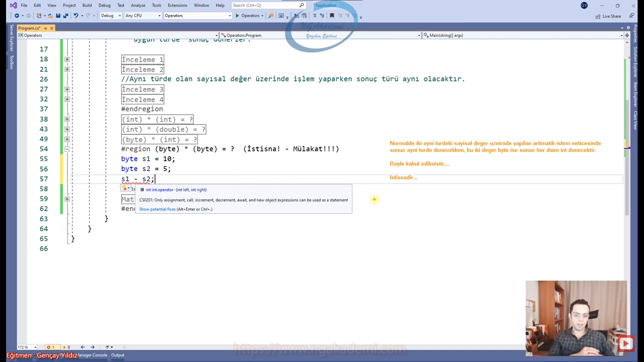Viewport: 644px width, 362px height.
Task: Open the Analyze menu
Action: pyautogui.click(x=138, y=5)
